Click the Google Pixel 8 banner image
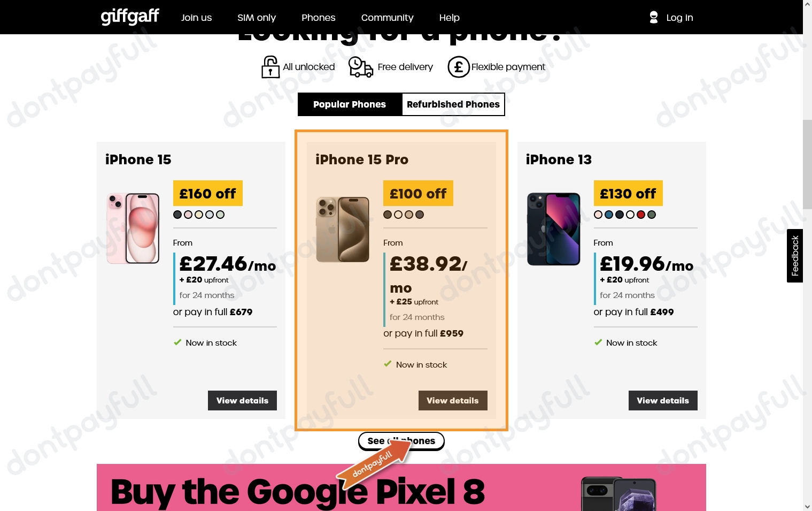This screenshot has height=511, width=812. coord(617,492)
